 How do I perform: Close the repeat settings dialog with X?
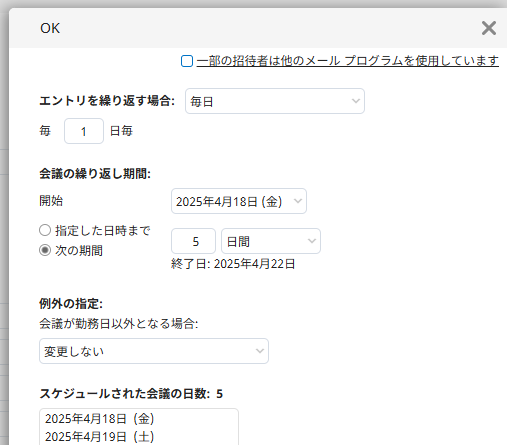coord(489,28)
